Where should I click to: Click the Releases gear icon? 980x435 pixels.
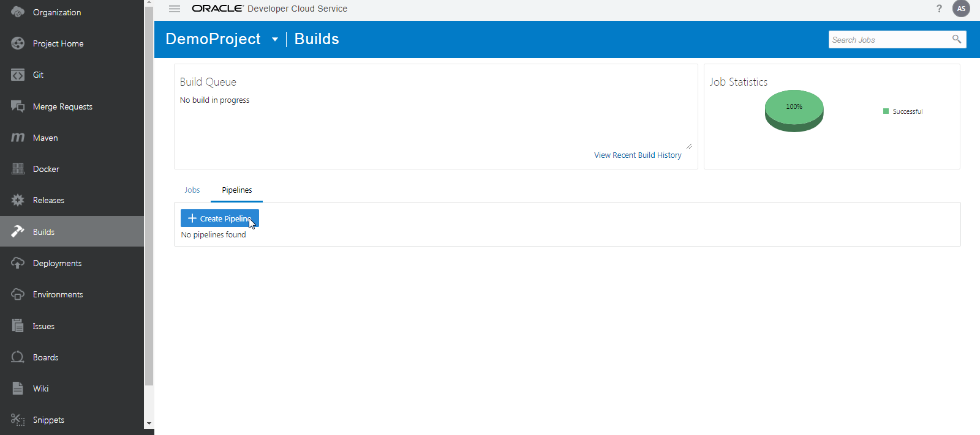tap(18, 200)
